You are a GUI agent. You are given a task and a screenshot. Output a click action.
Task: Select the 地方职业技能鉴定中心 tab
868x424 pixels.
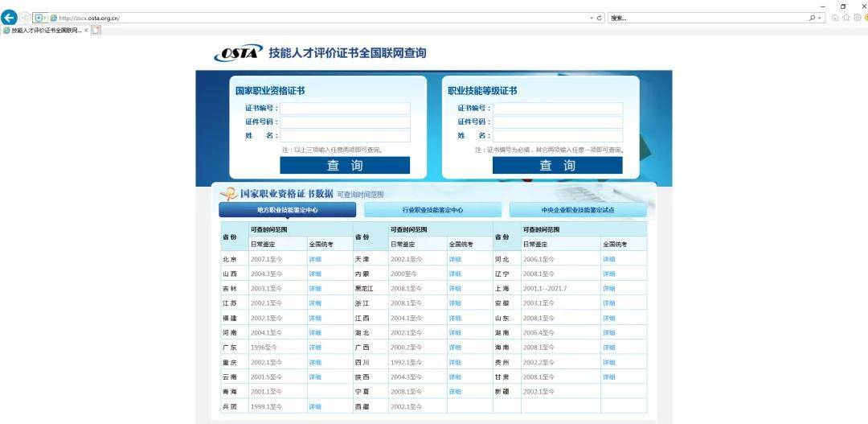click(287, 210)
